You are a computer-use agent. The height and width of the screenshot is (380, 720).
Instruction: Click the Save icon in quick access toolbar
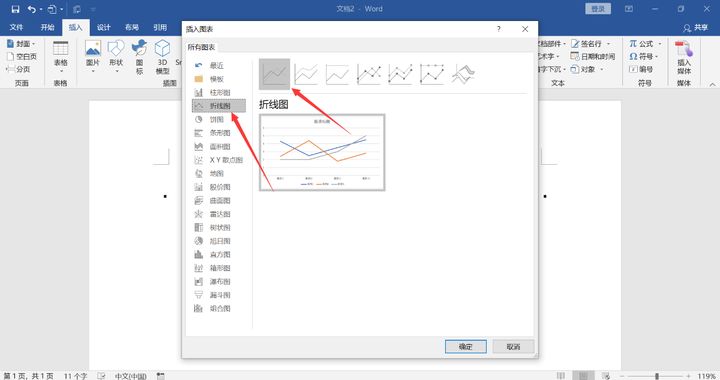coord(15,9)
